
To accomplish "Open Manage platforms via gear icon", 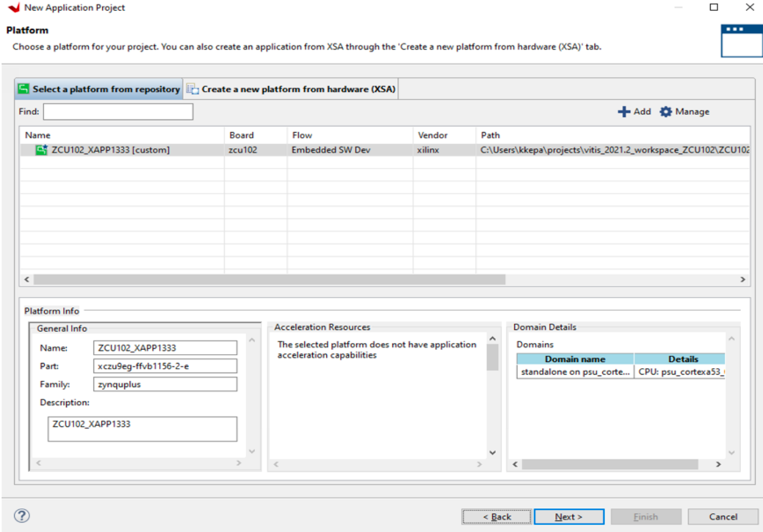I will [665, 112].
